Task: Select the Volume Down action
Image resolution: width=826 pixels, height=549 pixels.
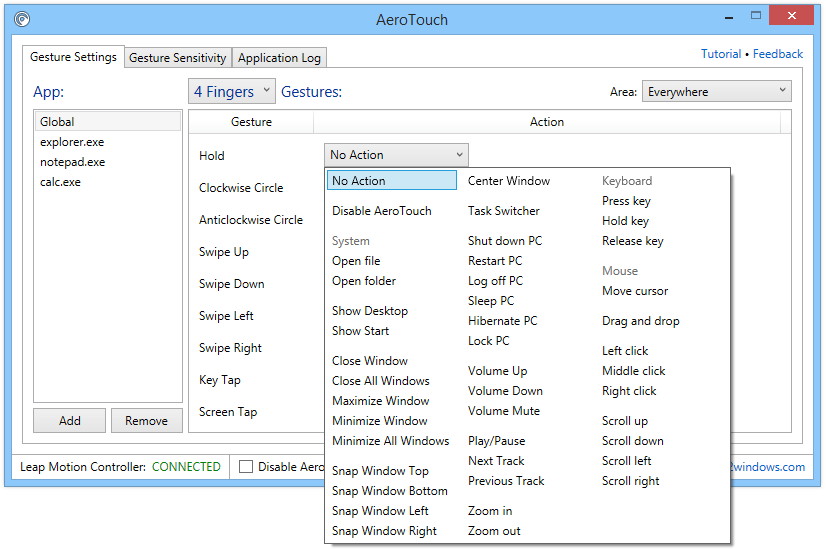Action: 505,391
